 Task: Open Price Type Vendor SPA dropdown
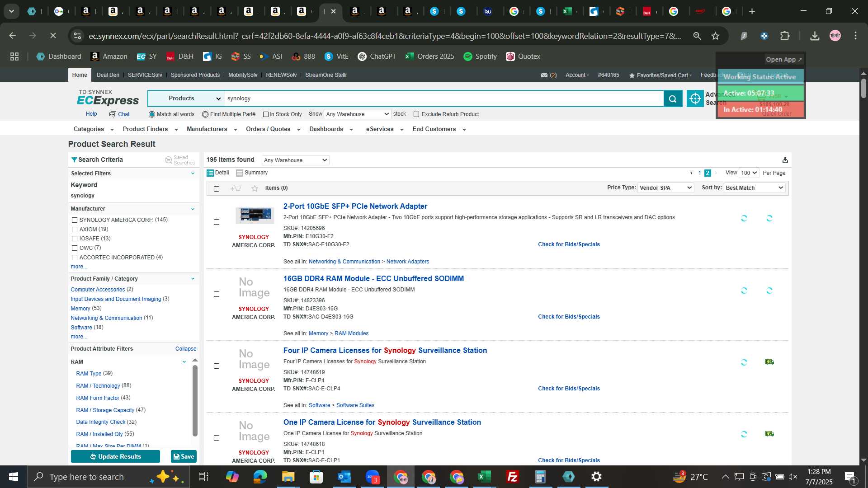click(665, 188)
